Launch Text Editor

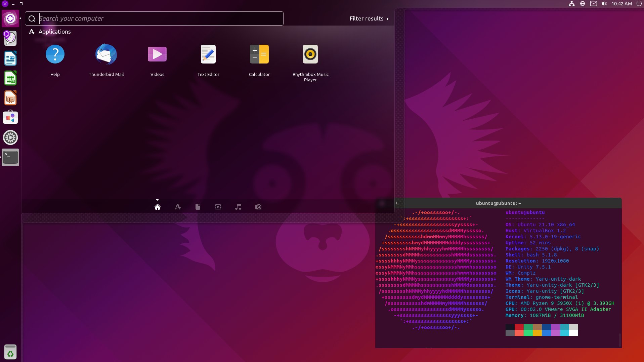pyautogui.click(x=208, y=54)
